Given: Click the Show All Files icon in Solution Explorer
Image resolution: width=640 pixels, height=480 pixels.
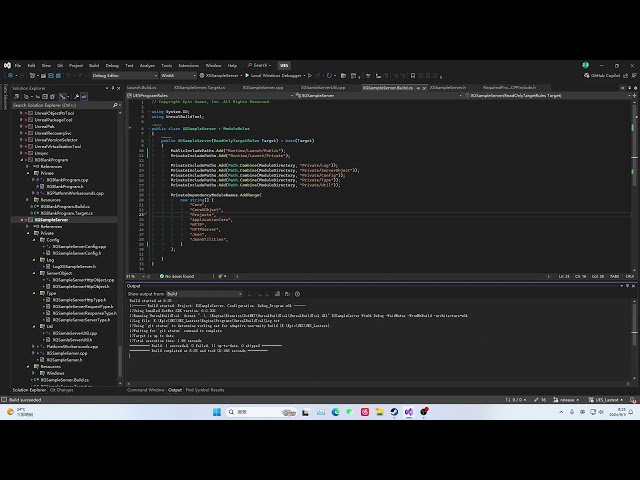Looking at the screenshot, I should pos(53,97).
